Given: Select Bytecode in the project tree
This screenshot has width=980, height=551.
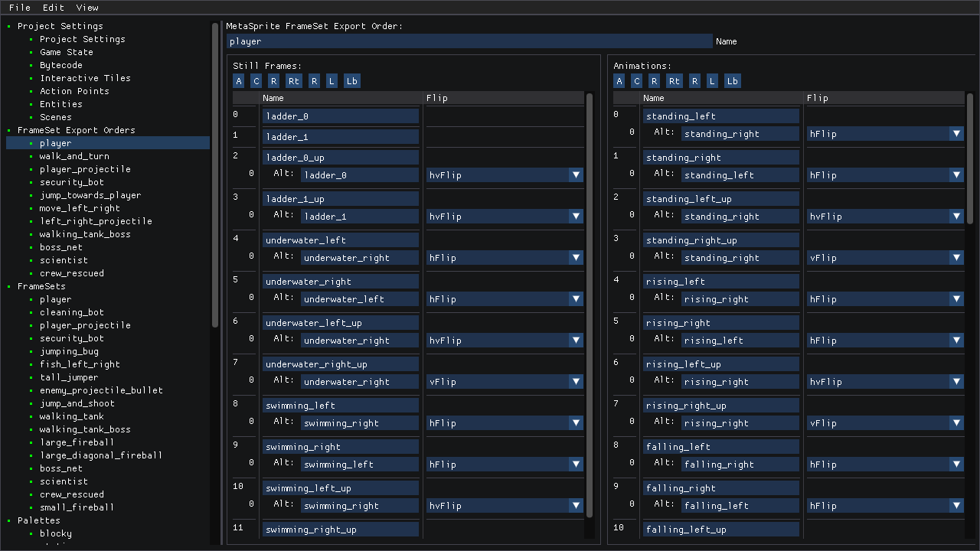Looking at the screenshot, I should coord(61,65).
